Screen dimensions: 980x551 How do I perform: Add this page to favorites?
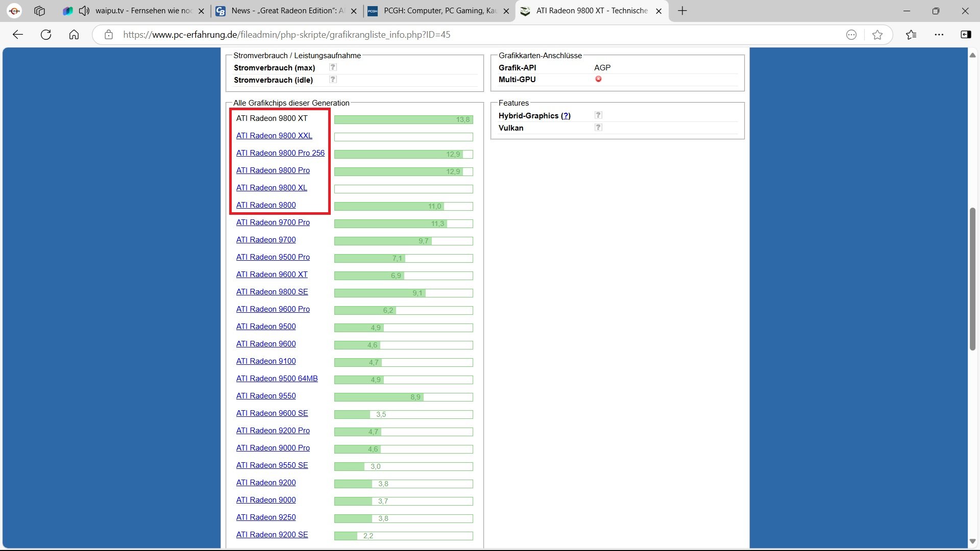click(x=877, y=35)
